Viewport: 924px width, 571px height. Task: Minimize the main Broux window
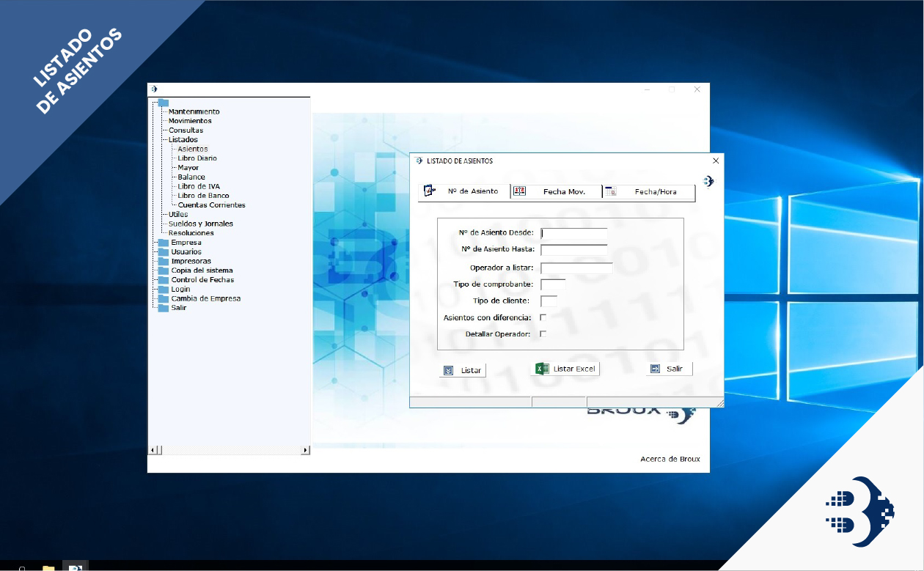coord(648,89)
